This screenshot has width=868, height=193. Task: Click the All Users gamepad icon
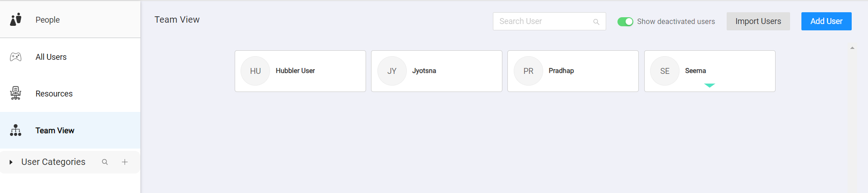pyautogui.click(x=16, y=57)
